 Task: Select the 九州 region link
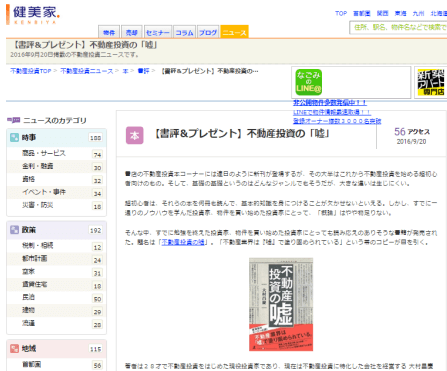pos(418,13)
